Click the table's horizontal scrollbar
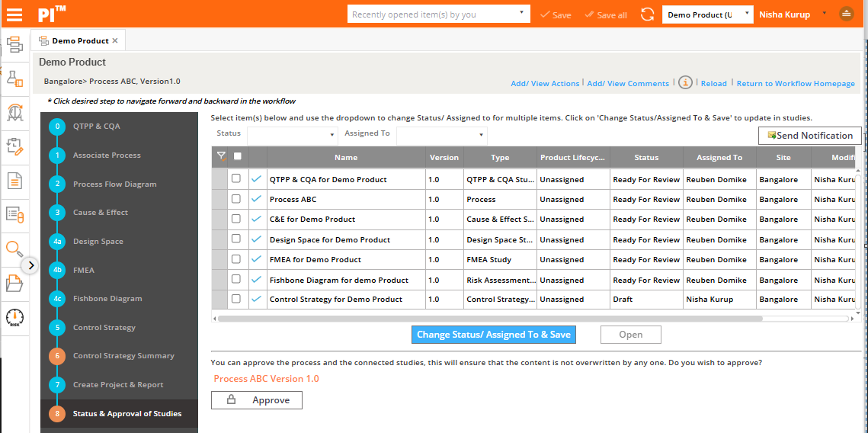This screenshot has height=433, width=868. click(490, 319)
